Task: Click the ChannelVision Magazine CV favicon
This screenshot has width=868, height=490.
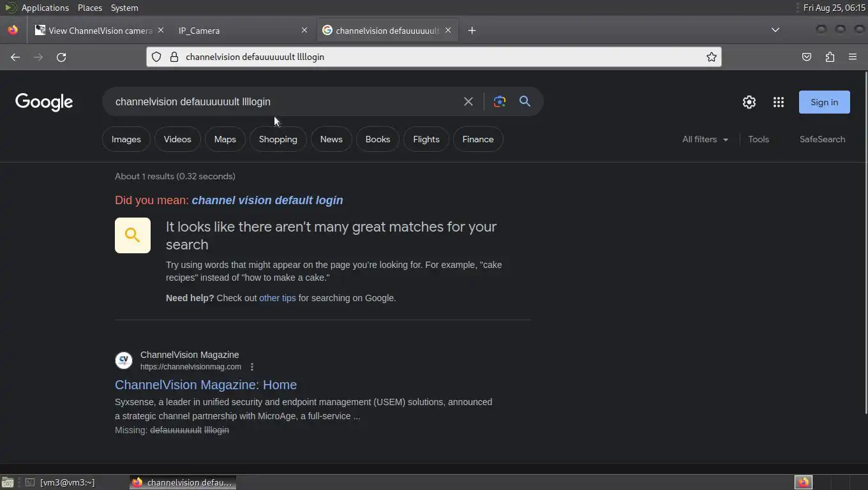Action: click(x=124, y=360)
